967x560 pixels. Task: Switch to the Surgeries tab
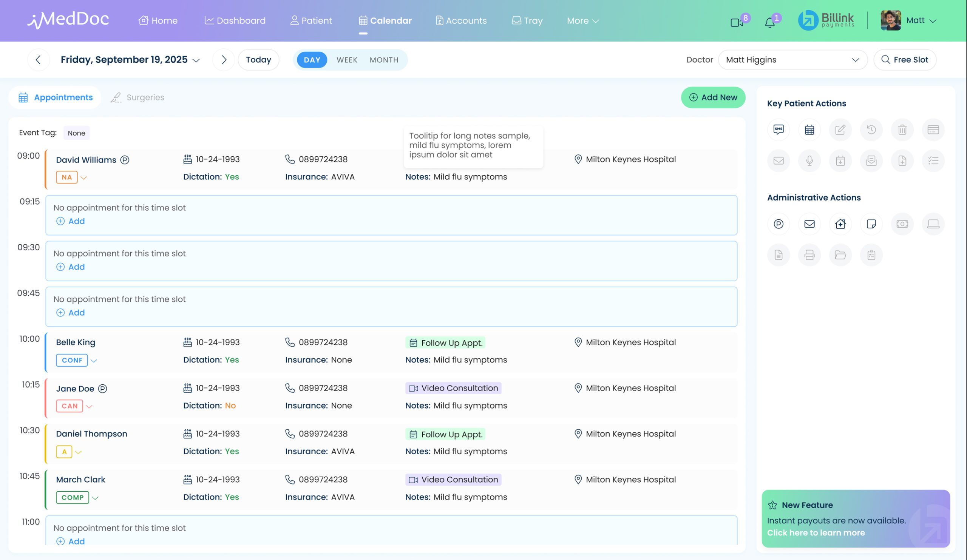click(x=137, y=97)
